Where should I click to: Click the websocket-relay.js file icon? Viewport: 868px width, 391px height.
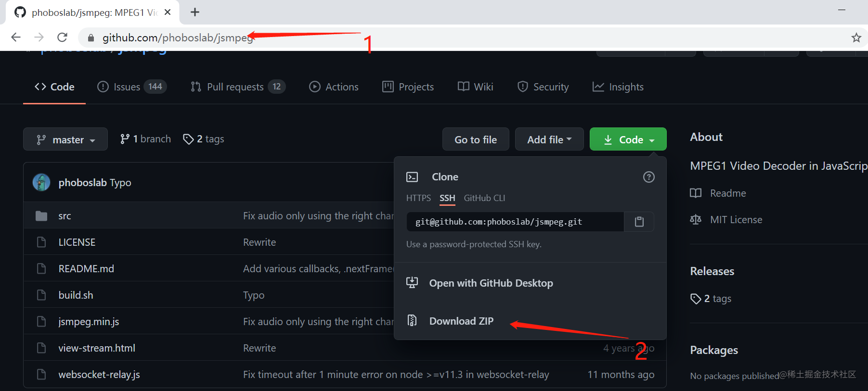41,375
